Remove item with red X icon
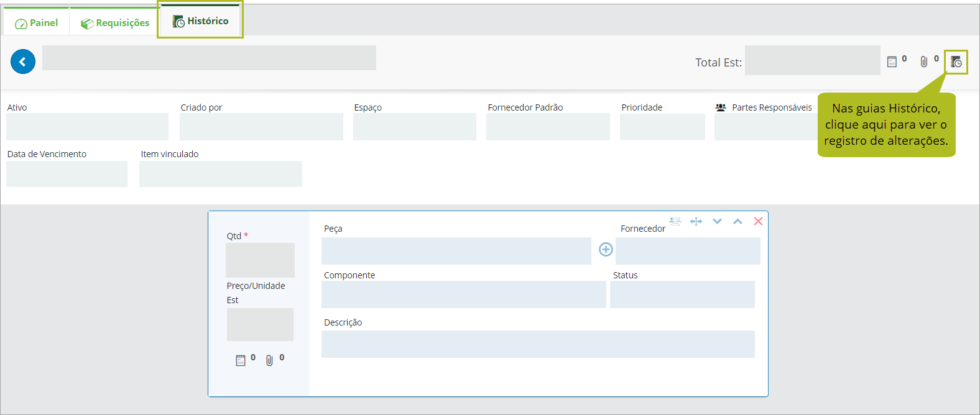The image size is (980, 415). 758,221
